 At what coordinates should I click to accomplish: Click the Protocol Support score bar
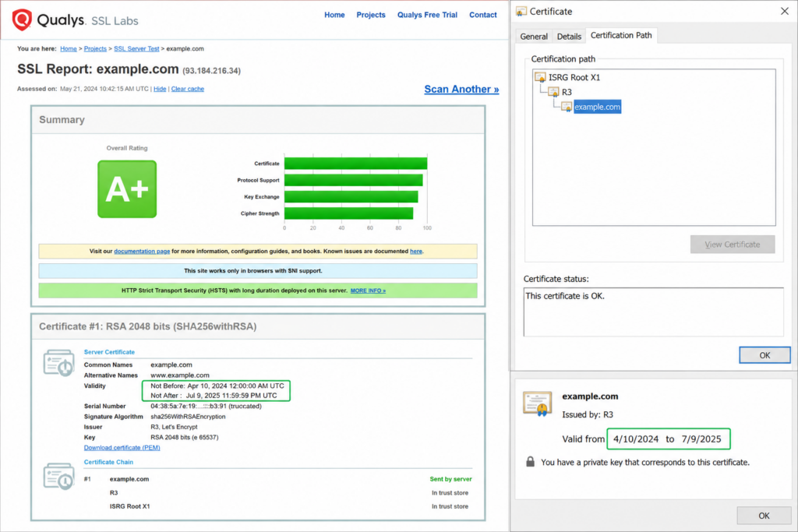[354, 180]
